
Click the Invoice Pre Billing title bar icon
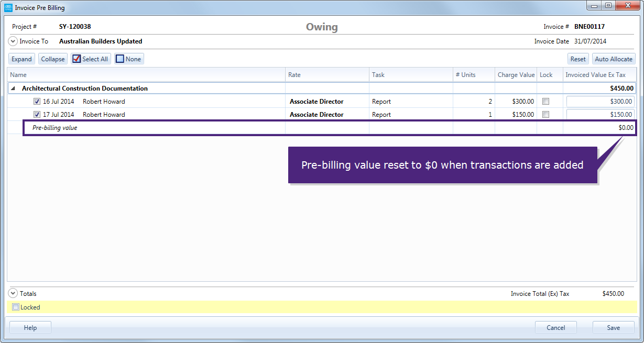pyautogui.click(x=8, y=7)
